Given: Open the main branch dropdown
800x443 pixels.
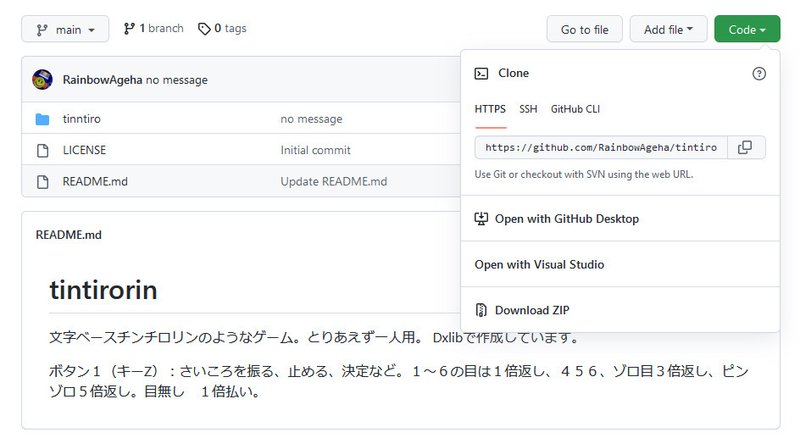Looking at the screenshot, I should (x=65, y=29).
